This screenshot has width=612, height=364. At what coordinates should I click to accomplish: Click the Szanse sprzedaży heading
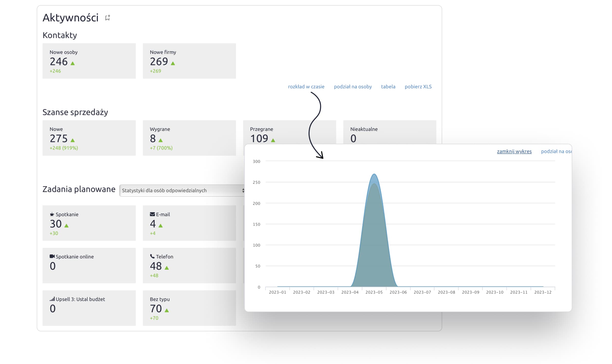coord(75,112)
